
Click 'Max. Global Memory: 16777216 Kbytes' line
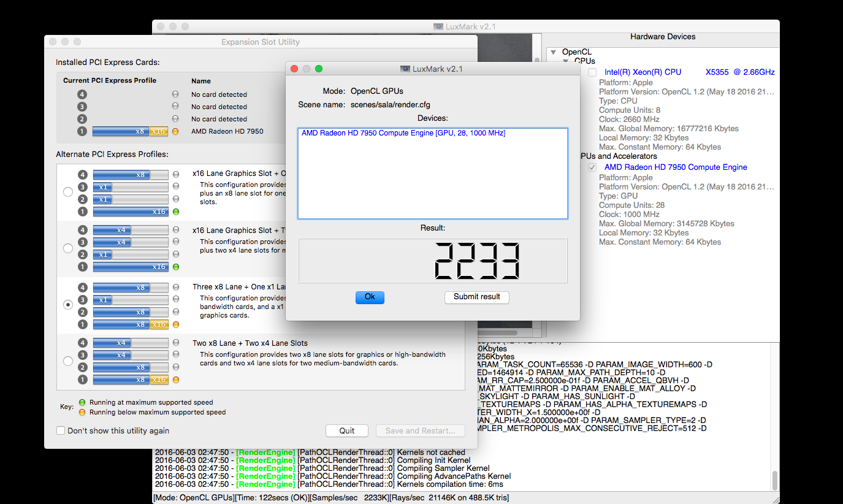click(669, 129)
